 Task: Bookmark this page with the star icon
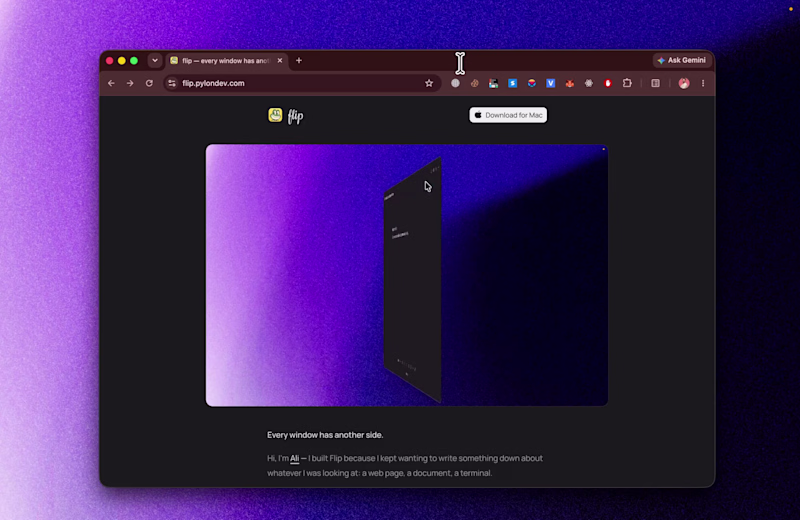429,83
